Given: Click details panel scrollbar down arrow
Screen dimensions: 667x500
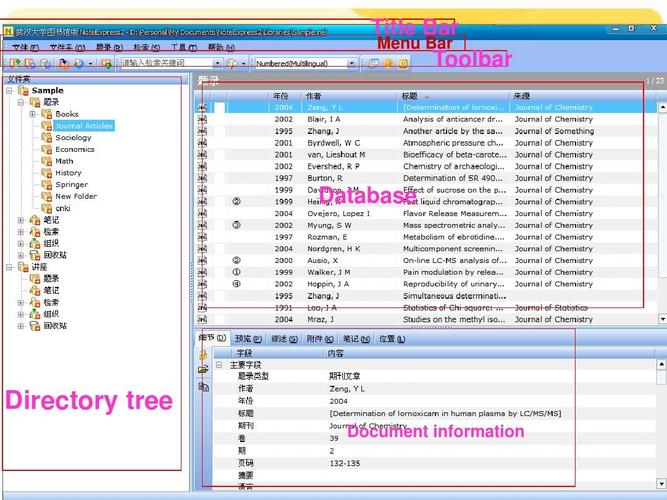Looking at the screenshot, I should [x=661, y=483].
